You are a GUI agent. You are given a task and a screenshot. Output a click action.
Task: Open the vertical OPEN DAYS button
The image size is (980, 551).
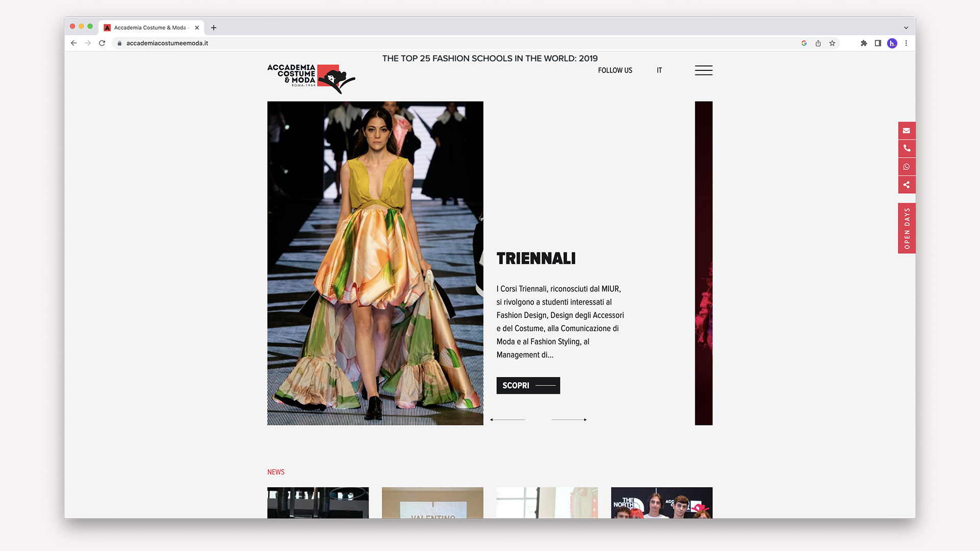pyautogui.click(x=906, y=228)
